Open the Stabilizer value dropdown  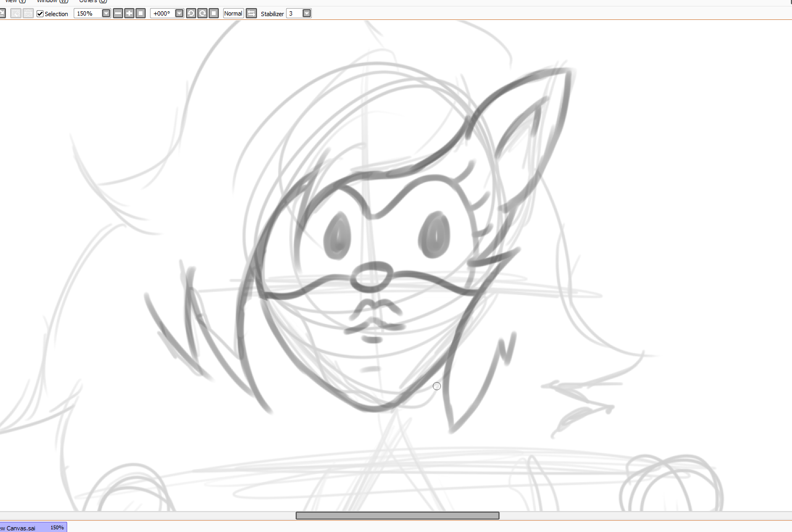pyautogui.click(x=306, y=13)
